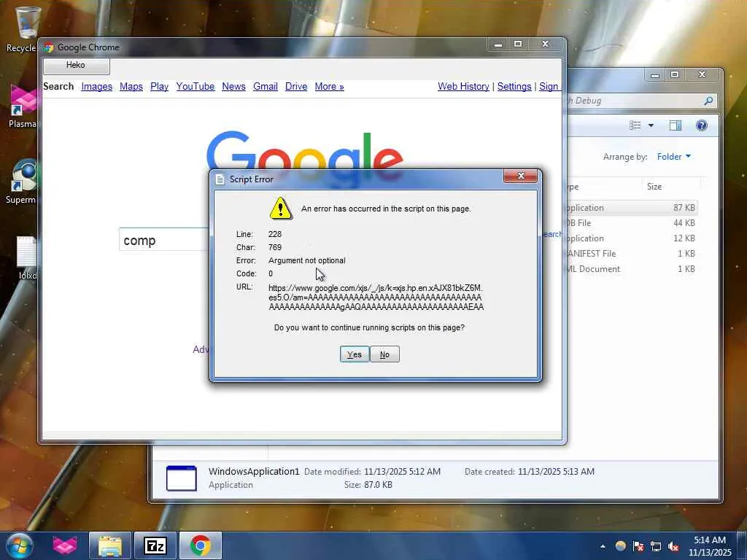Open the Maps link on Google
Image resolution: width=747 pixels, height=560 pixels.
point(131,87)
